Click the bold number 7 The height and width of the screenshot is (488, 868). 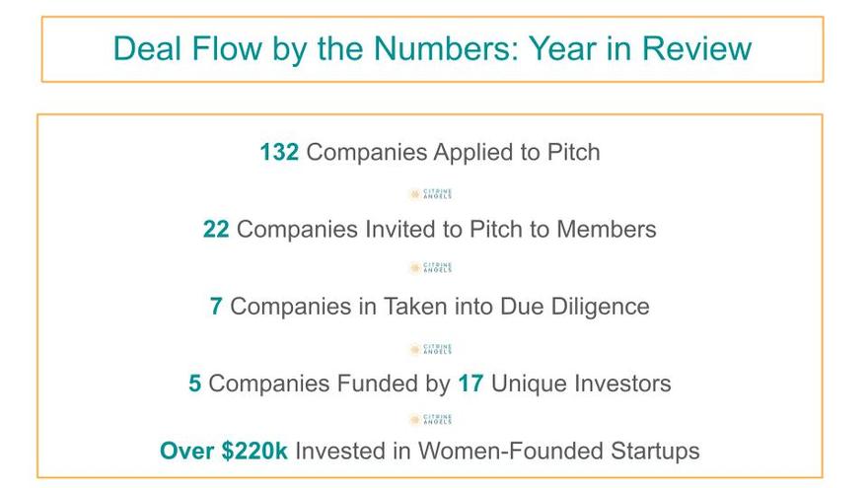pyautogui.click(x=216, y=307)
